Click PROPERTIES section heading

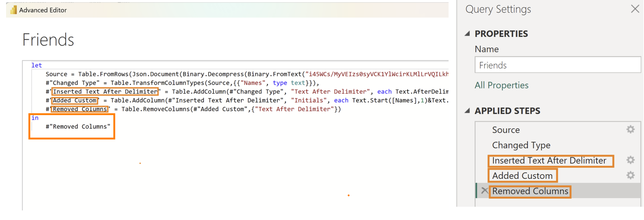pyautogui.click(x=501, y=33)
